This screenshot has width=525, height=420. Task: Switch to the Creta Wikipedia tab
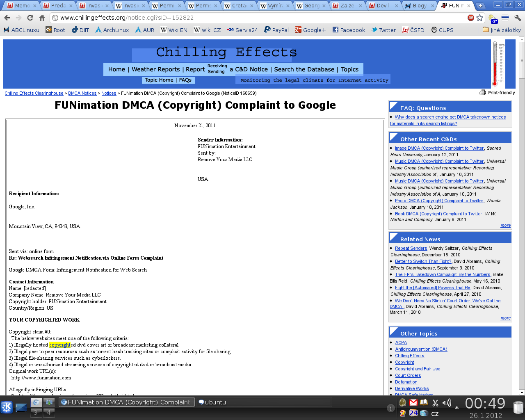click(x=238, y=5)
